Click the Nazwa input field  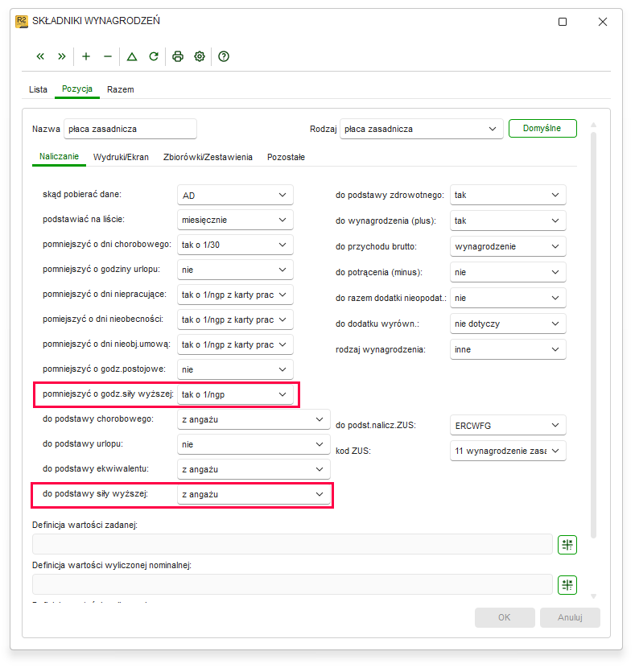[130, 129]
